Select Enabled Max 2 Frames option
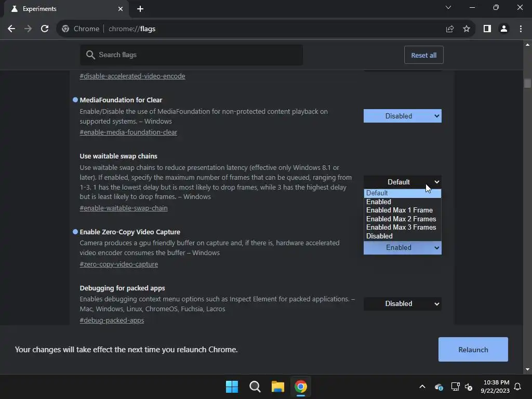Screen dimensions: 532x399 pyautogui.click(x=403, y=219)
